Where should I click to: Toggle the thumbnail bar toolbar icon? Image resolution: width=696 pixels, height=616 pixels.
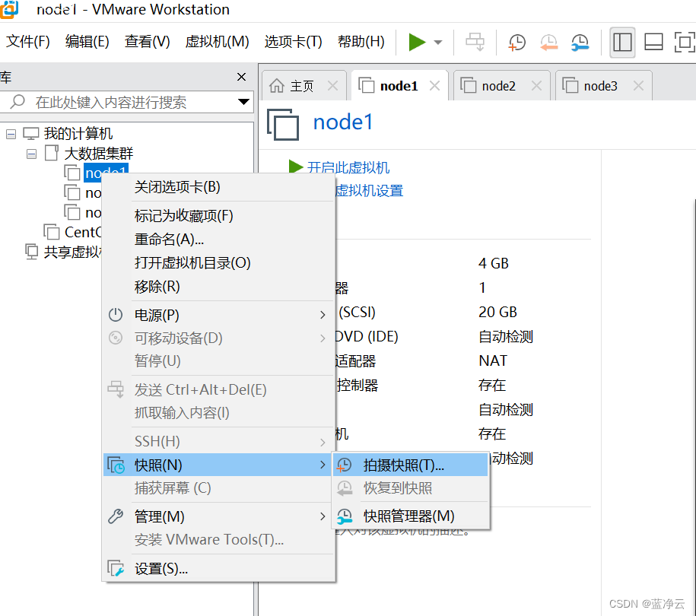pyautogui.click(x=653, y=43)
